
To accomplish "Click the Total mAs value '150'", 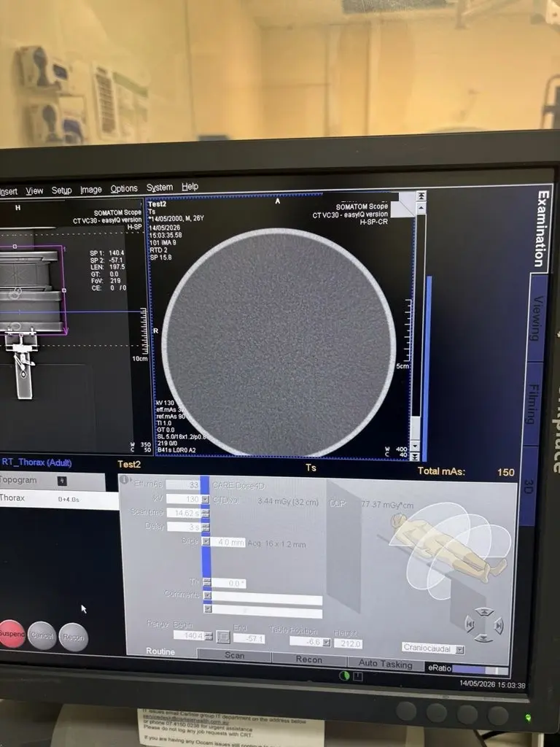I will (x=506, y=472).
